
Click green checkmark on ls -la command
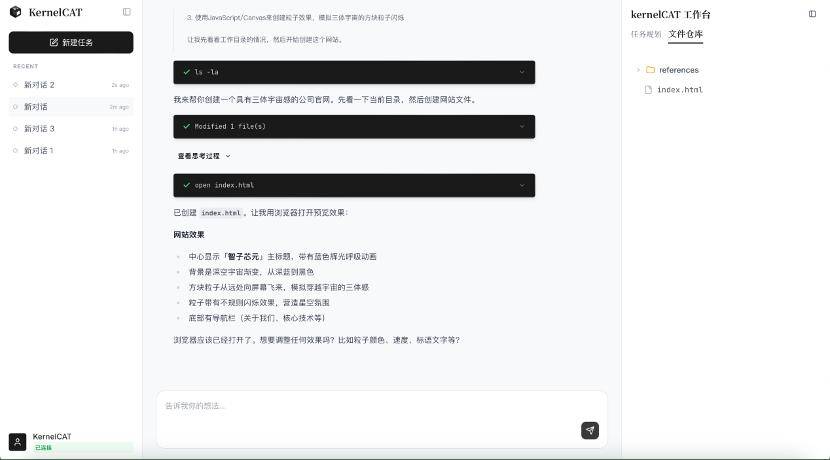[x=186, y=72]
